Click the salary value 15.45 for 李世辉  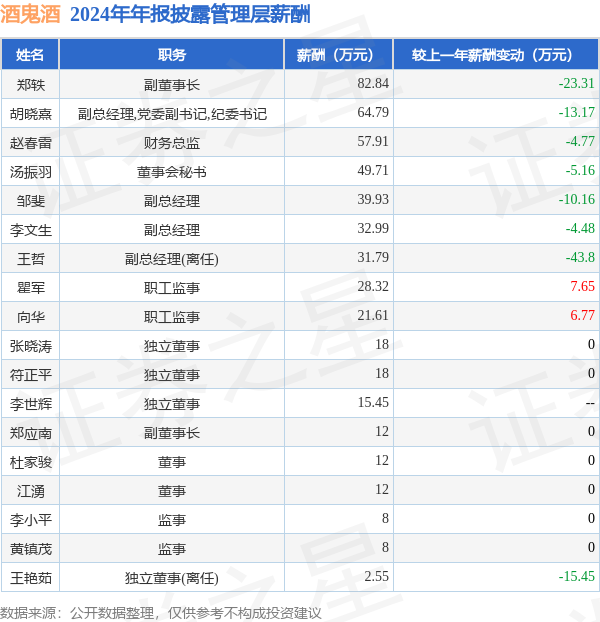pos(373,402)
